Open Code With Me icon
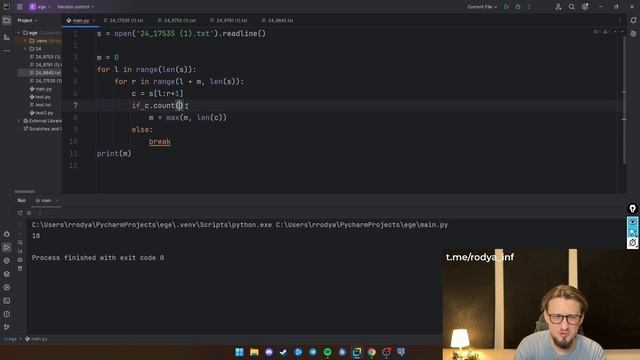Viewport: 640px width, 360px height. tap(558, 7)
